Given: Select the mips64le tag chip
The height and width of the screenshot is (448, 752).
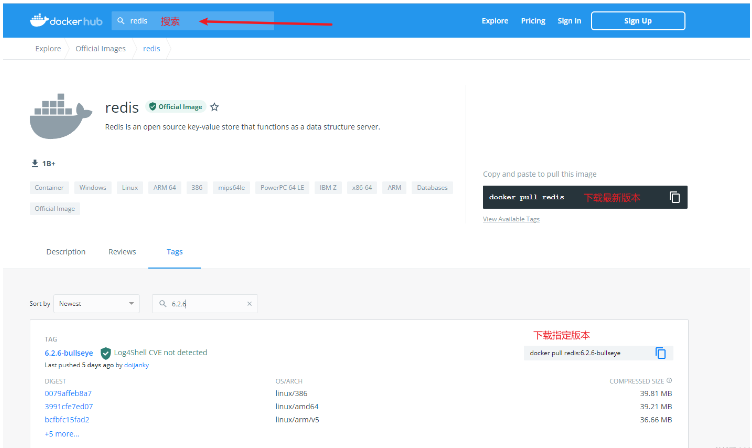Looking at the screenshot, I should click(x=231, y=188).
